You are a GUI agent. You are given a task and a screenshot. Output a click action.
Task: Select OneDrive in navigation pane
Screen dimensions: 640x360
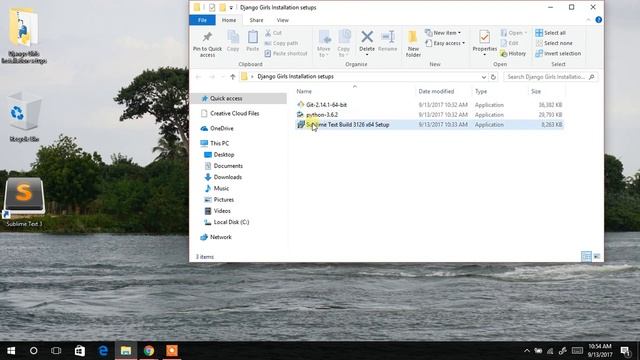222,128
